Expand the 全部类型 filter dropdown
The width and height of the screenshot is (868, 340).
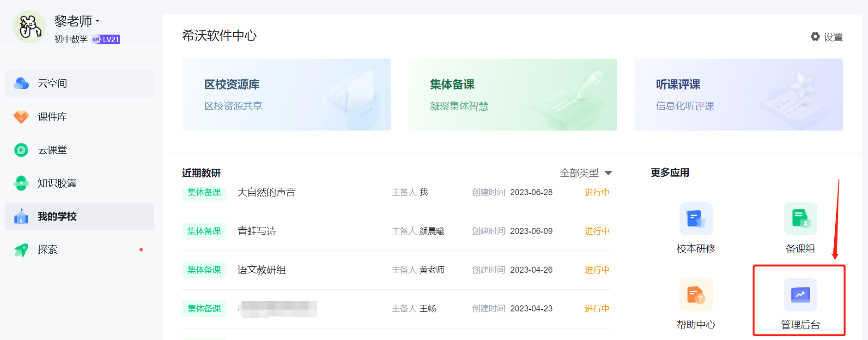tap(586, 173)
